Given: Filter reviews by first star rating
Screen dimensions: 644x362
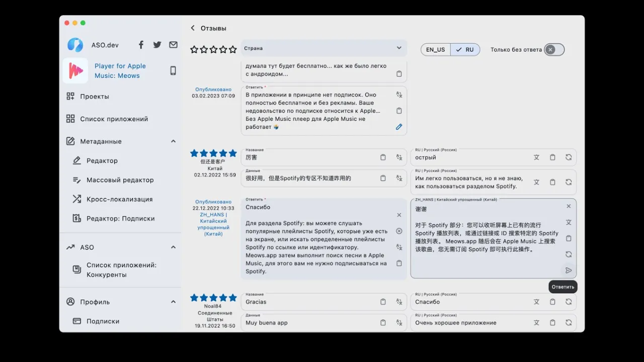Looking at the screenshot, I should [x=194, y=50].
